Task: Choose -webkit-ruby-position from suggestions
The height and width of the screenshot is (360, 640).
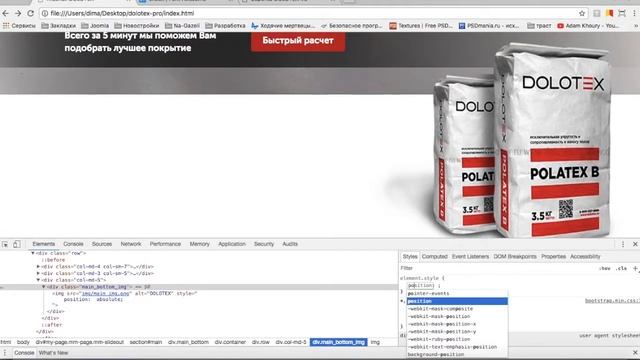Action: (457, 339)
